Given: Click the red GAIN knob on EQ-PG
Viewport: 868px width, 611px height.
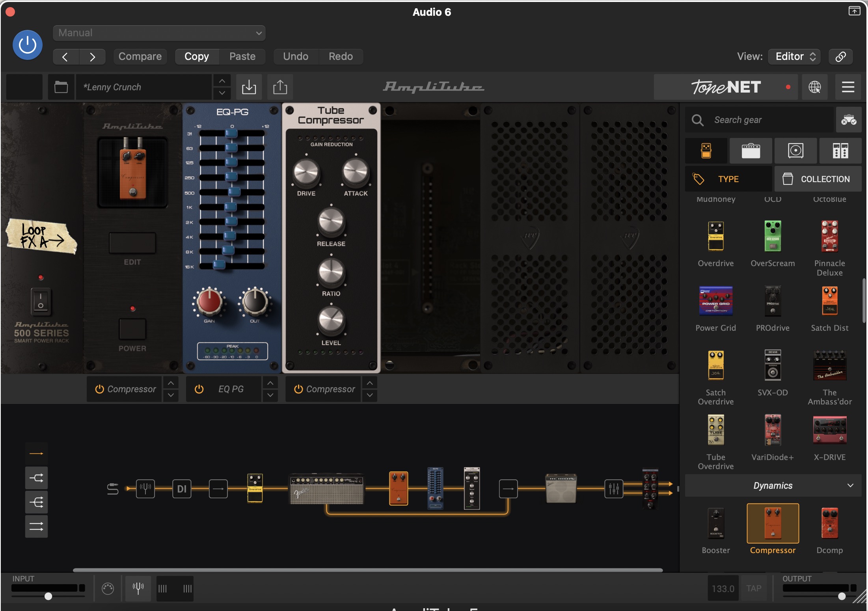Looking at the screenshot, I should pyautogui.click(x=209, y=302).
